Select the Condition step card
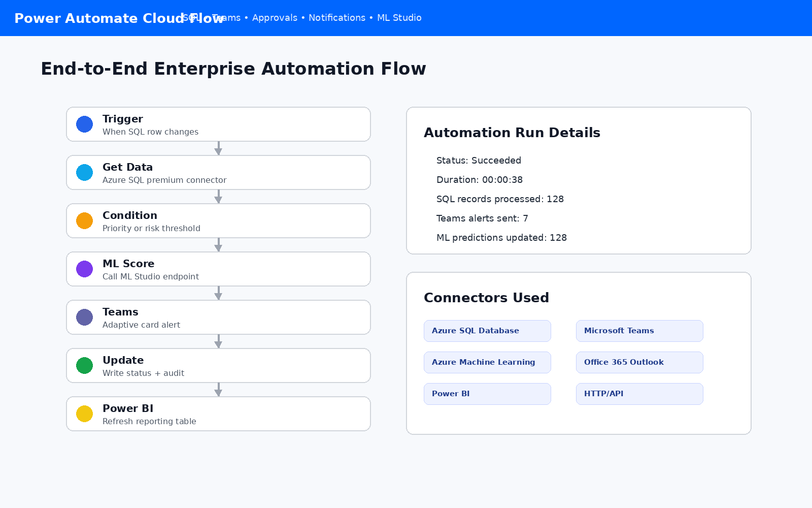Viewport: 812px width, 508px height. pyautogui.click(x=218, y=220)
